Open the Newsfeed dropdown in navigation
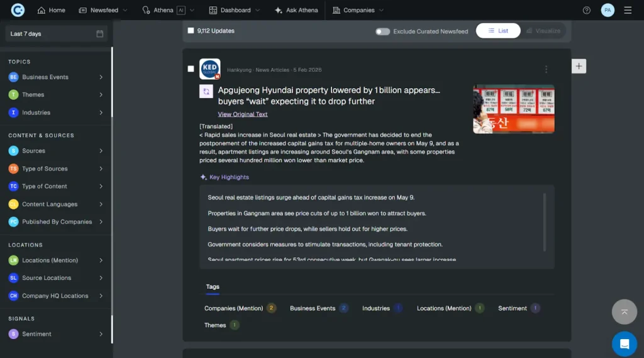 pyautogui.click(x=103, y=10)
